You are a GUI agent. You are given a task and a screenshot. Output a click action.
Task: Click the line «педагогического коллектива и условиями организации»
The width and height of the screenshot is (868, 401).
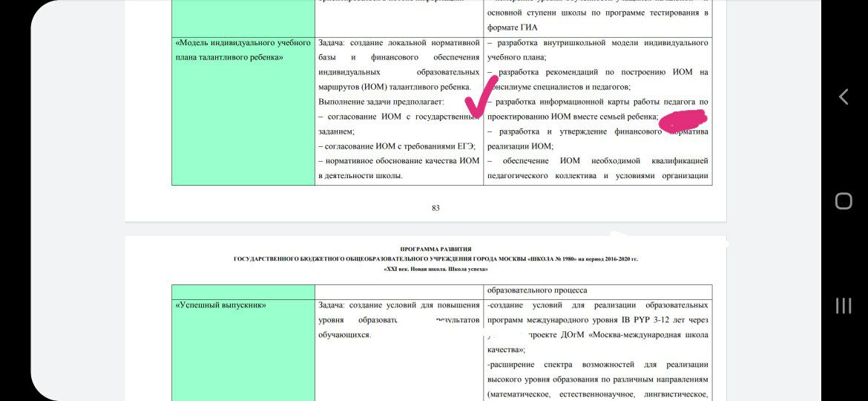click(x=598, y=176)
